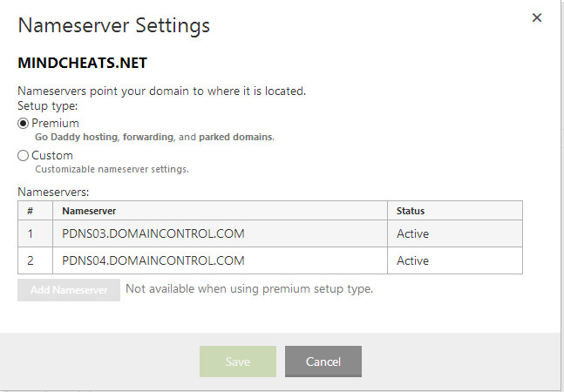Click the Premium label text
The height and width of the screenshot is (392, 564).
coord(55,123)
